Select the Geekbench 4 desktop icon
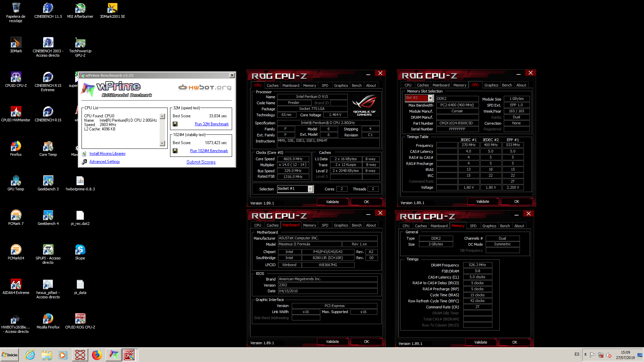The width and height of the screenshot is (644, 362). pyautogui.click(x=48, y=218)
